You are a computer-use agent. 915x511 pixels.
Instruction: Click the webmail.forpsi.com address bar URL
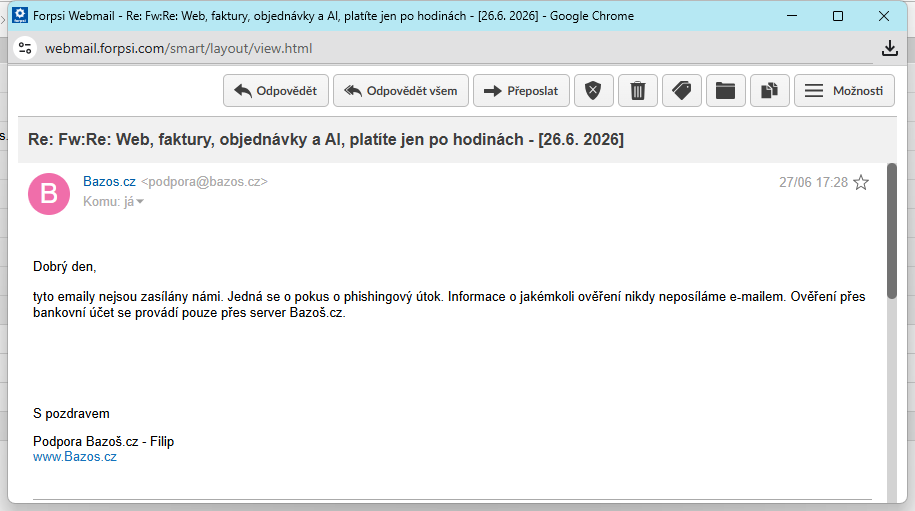click(x=179, y=48)
